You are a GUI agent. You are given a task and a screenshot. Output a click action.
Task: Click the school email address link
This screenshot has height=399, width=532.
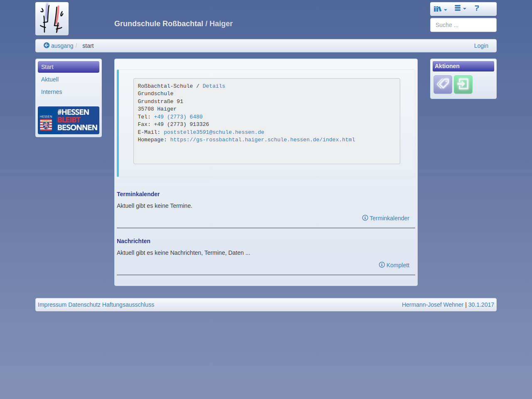214,132
